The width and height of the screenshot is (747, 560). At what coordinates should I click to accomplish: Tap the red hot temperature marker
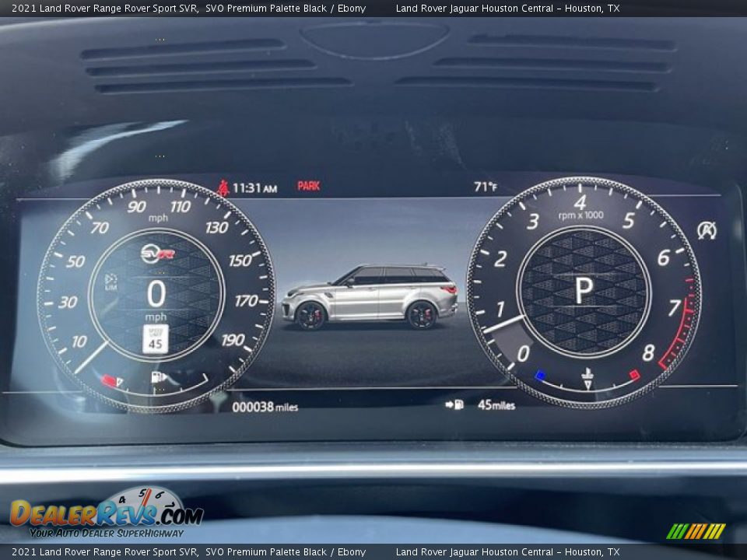click(633, 375)
